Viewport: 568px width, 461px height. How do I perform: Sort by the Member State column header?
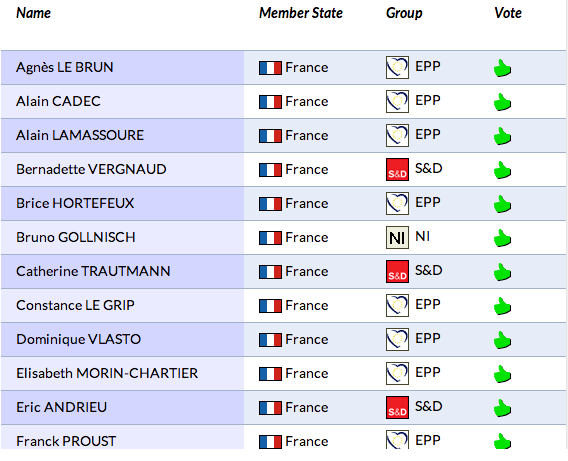coord(301,13)
